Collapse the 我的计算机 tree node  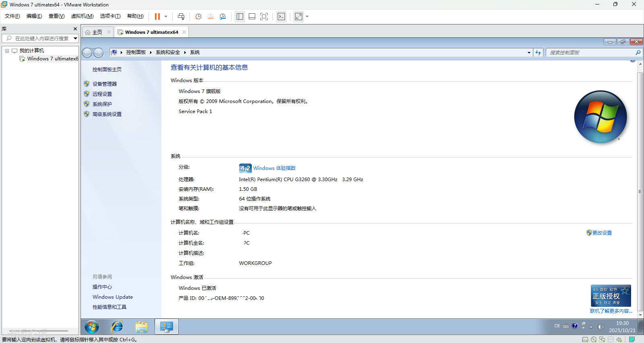tap(7, 51)
